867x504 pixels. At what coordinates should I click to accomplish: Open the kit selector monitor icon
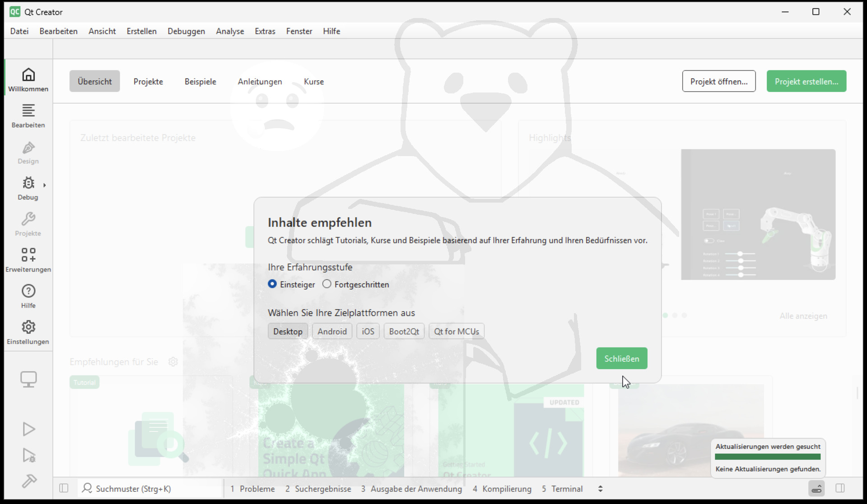(x=28, y=379)
